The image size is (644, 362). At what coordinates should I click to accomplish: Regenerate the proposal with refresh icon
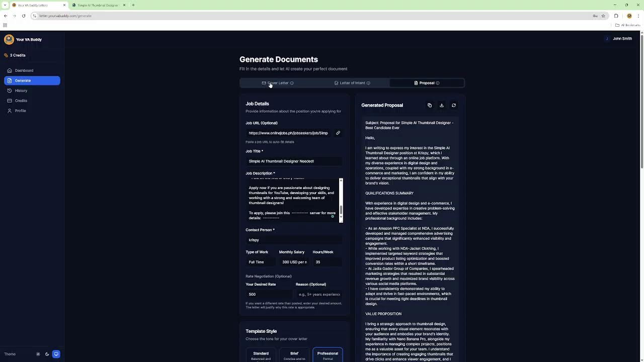click(454, 105)
